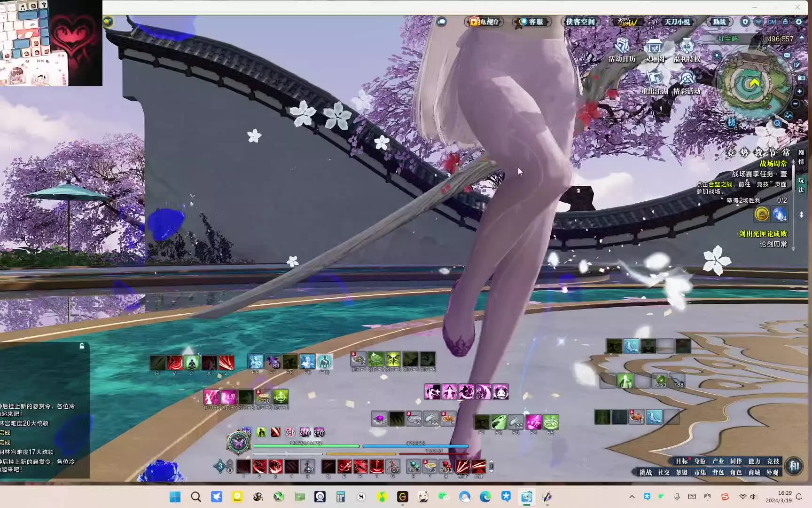Screen dimensions: 812x508
Task: Click the gold coin reward icon
Action: coord(762,214)
